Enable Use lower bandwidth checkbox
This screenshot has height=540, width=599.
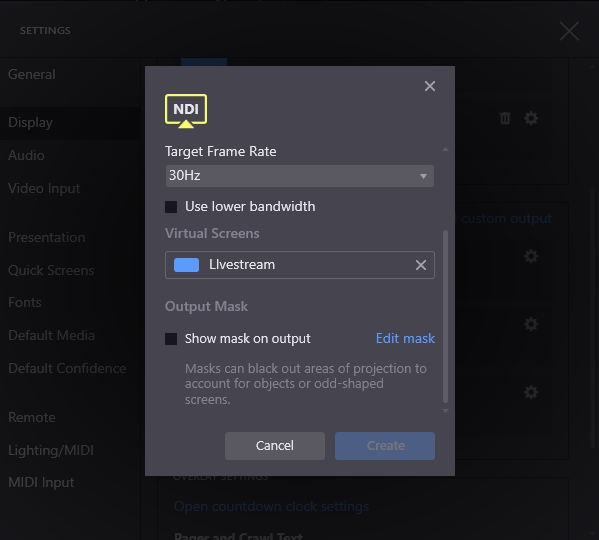click(x=171, y=207)
